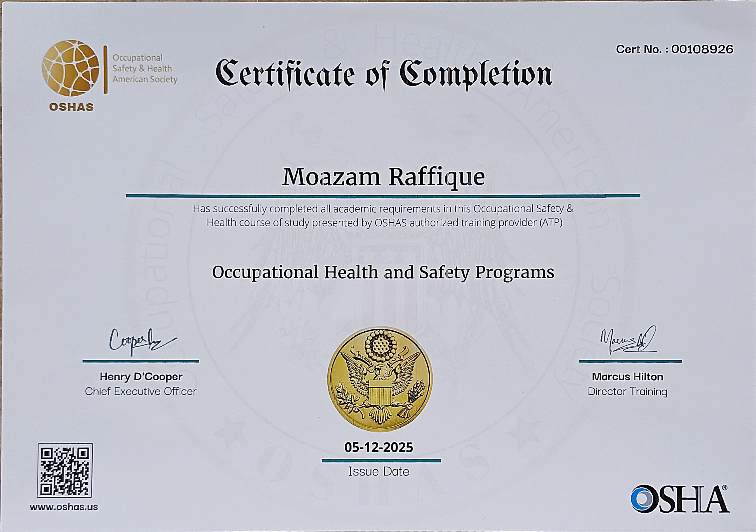756x532 pixels.
Task: Click 'Occupational Safety & Health American Society' text
Action: click(145, 68)
